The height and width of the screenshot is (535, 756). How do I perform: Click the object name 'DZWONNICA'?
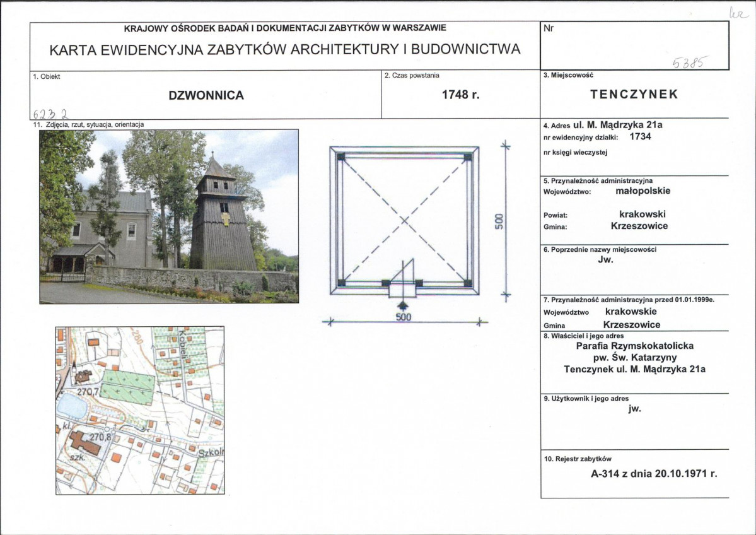[x=206, y=95]
